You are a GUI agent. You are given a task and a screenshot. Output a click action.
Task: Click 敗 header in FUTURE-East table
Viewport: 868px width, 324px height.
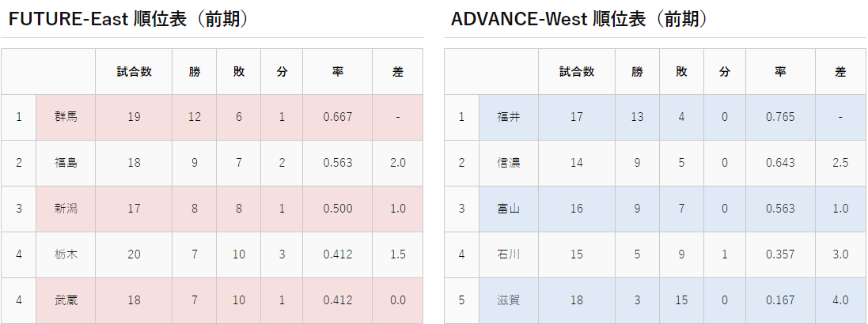239,72
